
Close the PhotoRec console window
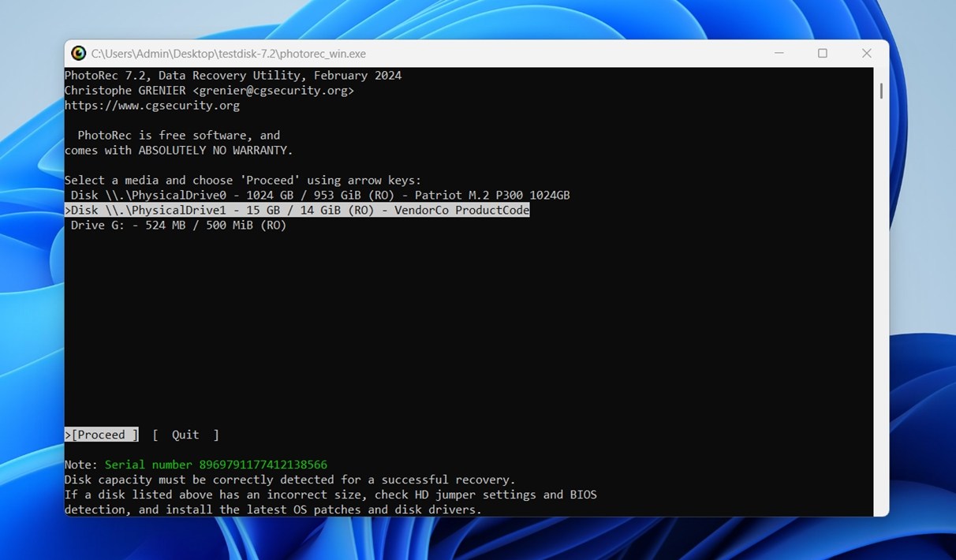tap(866, 54)
